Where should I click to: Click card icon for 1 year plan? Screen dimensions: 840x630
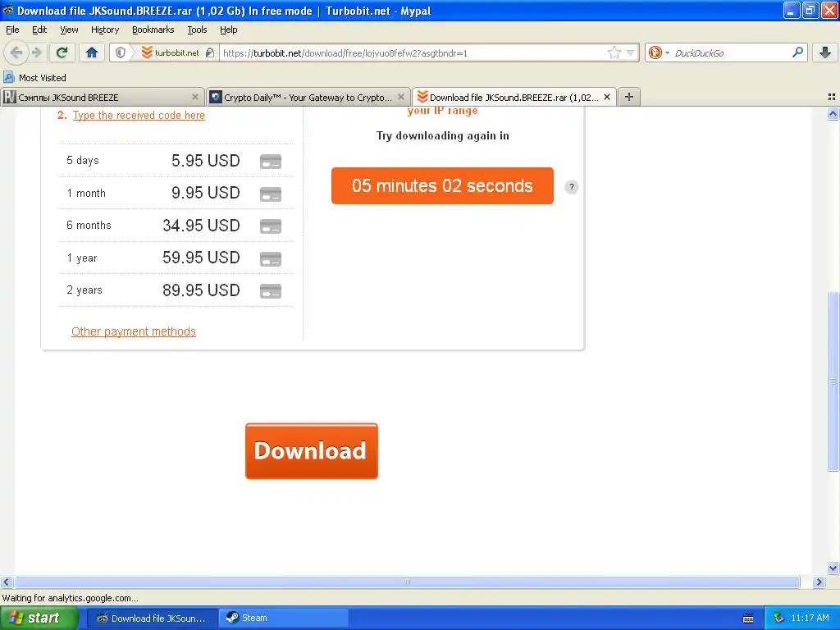(x=271, y=258)
